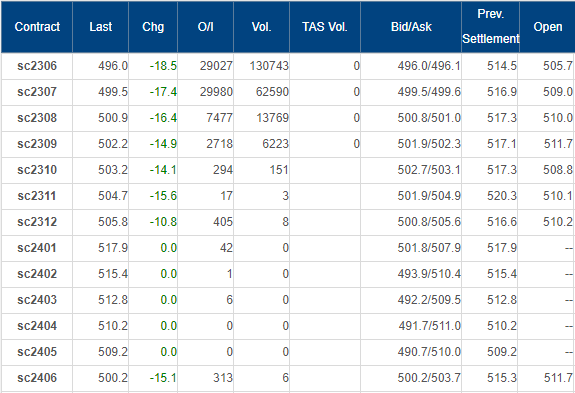The image size is (575, 393).
Task: Click bid/ask 500.8/501.0
Action: tap(429, 118)
